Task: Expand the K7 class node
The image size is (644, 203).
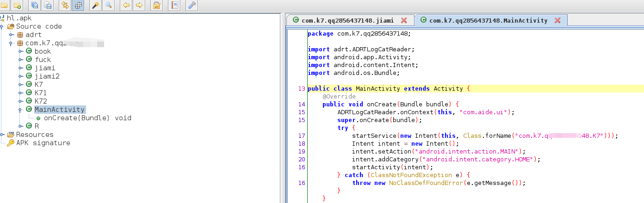Action: point(21,85)
